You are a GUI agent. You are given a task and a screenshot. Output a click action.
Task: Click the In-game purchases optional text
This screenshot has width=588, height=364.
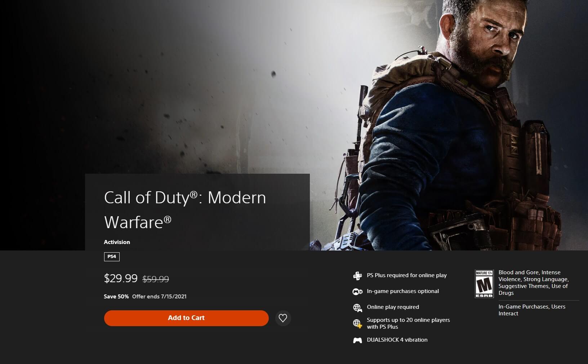[x=403, y=291]
